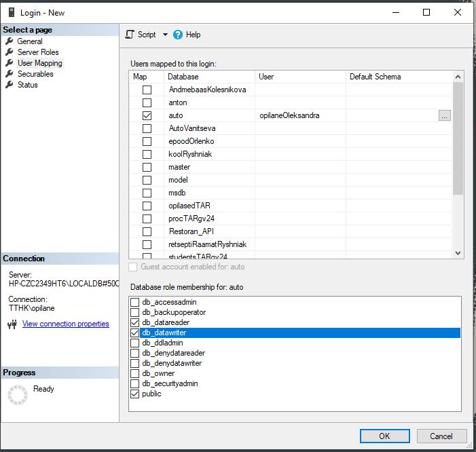This screenshot has width=476, height=452.
Task: Click the Login window title bar icon
Action: point(12,12)
